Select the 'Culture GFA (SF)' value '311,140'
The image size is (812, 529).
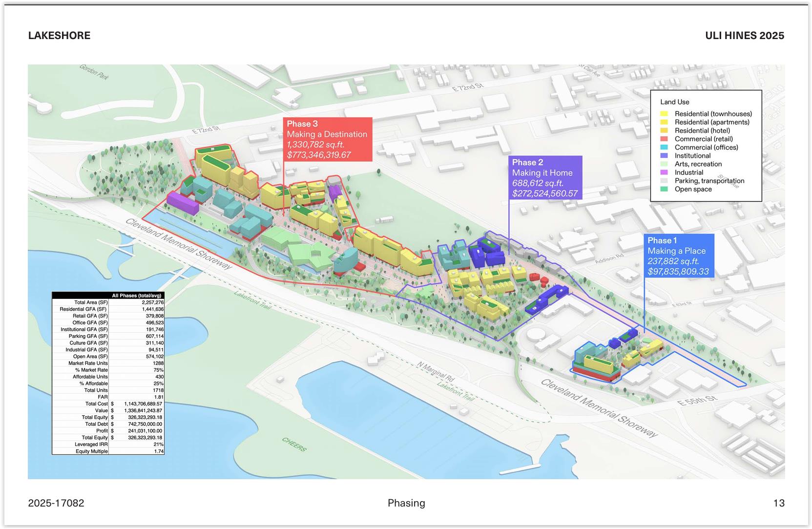tap(155, 343)
